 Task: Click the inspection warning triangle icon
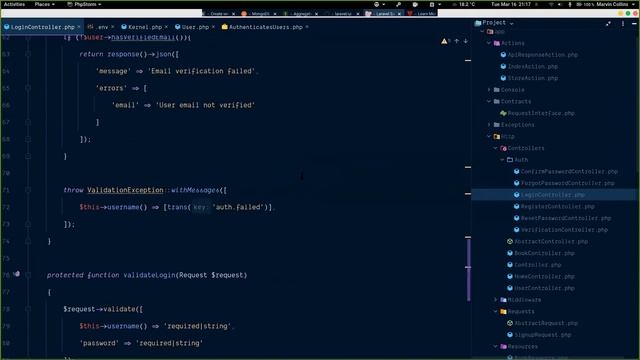[x=444, y=41]
